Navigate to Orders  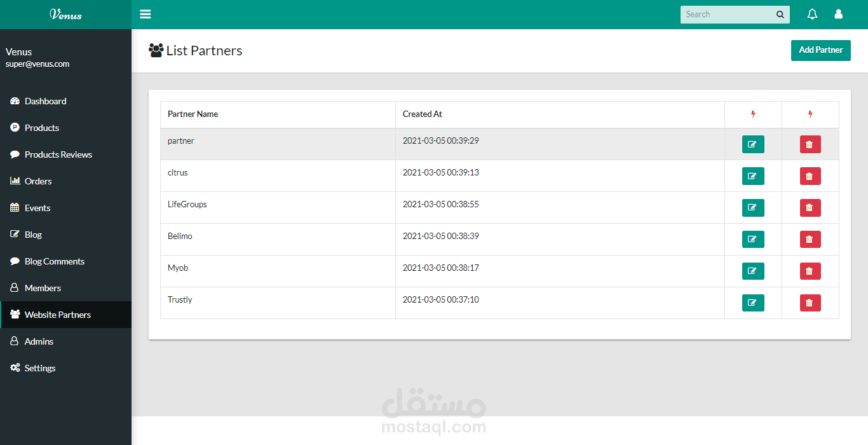[x=65, y=181]
